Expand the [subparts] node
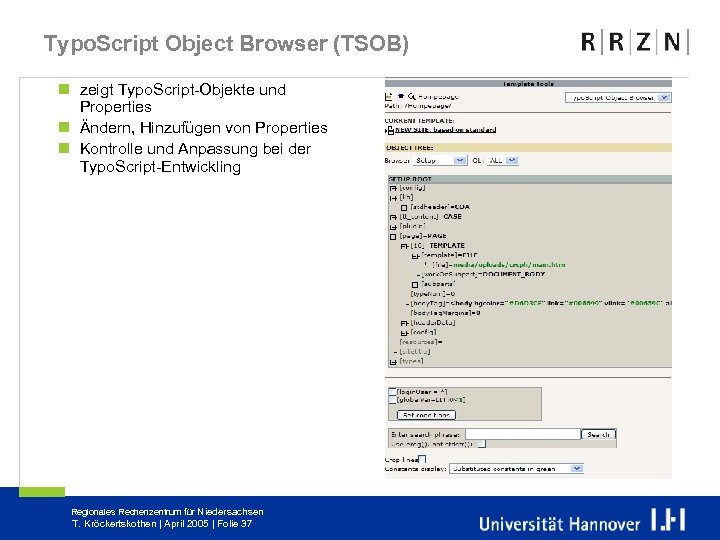The image size is (720, 540). (x=415, y=285)
